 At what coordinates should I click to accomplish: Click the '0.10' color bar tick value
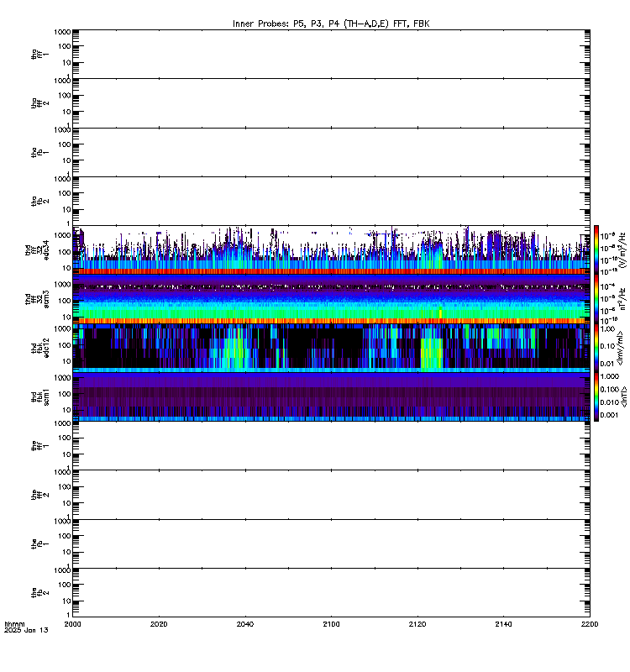(x=607, y=346)
